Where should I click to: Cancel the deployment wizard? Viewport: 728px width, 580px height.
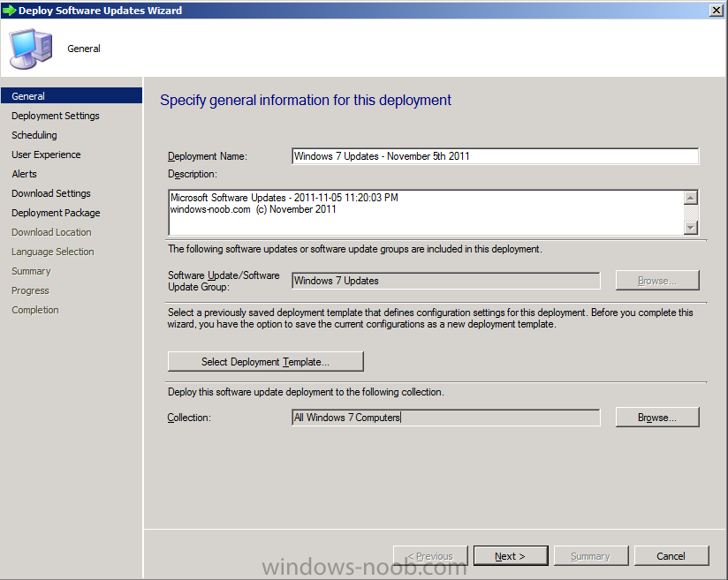(x=671, y=556)
